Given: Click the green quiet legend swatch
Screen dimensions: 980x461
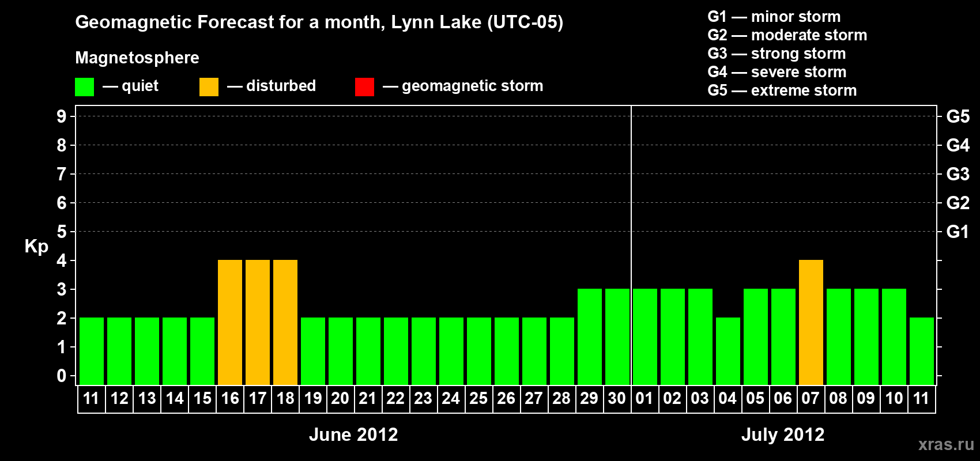Looking at the screenshot, I should pos(84,87).
